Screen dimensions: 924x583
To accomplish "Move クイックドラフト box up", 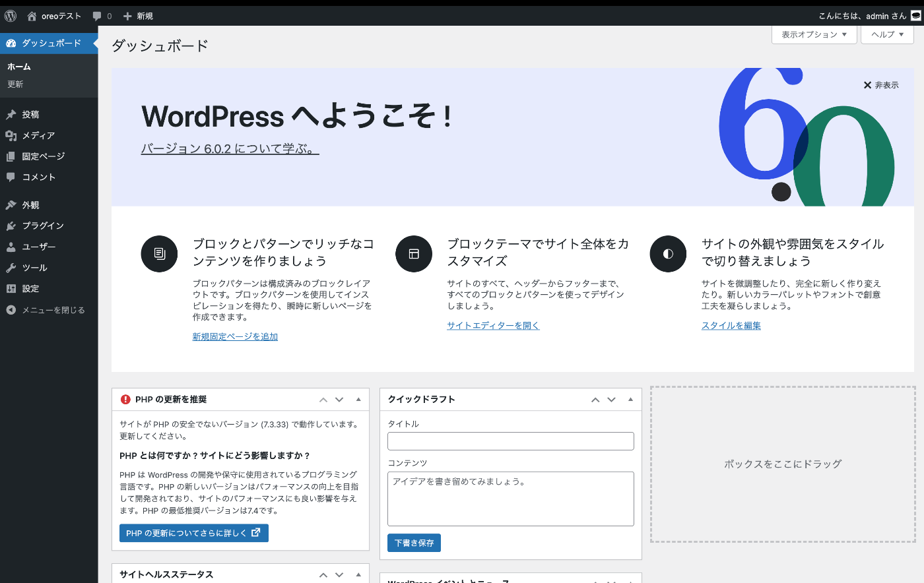I will pyautogui.click(x=595, y=400).
